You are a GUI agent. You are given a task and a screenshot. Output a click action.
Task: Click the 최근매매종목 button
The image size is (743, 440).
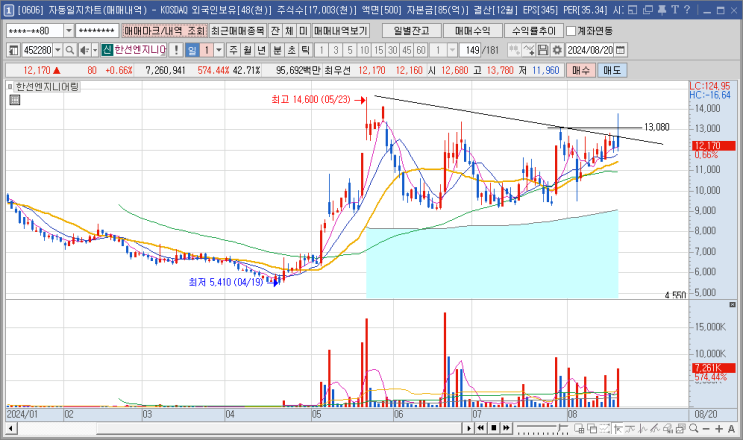click(x=238, y=31)
